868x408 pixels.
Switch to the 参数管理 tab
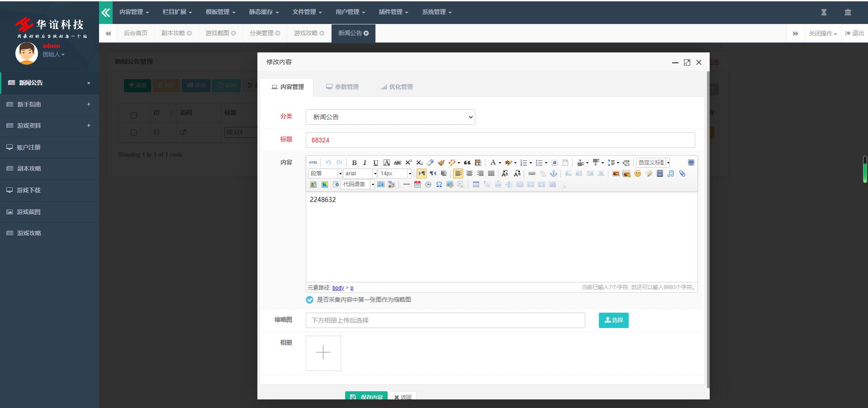click(342, 87)
